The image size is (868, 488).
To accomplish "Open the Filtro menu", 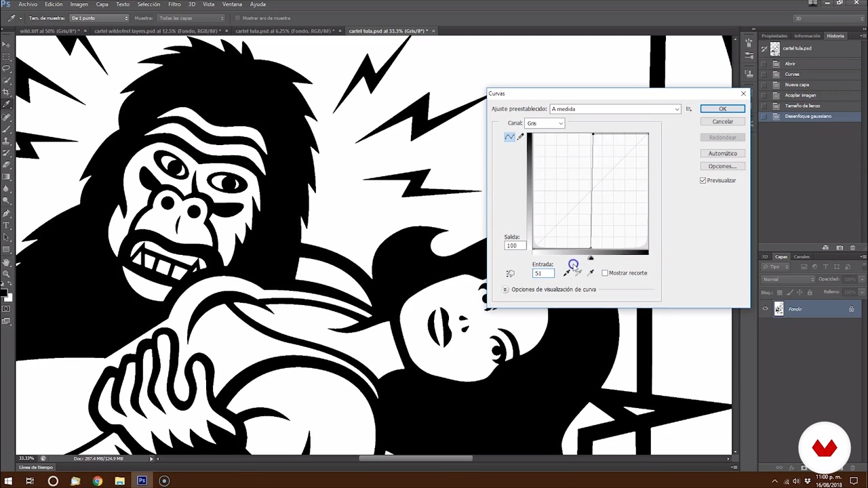I will click(174, 4).
